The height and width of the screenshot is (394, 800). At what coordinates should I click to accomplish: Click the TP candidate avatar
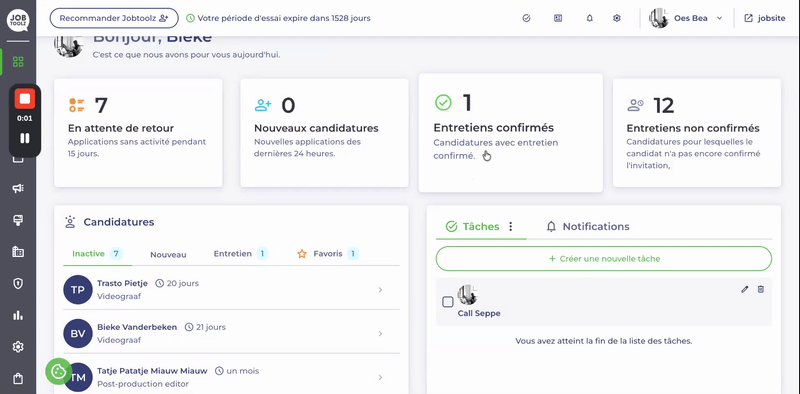[x=78, y=290]
